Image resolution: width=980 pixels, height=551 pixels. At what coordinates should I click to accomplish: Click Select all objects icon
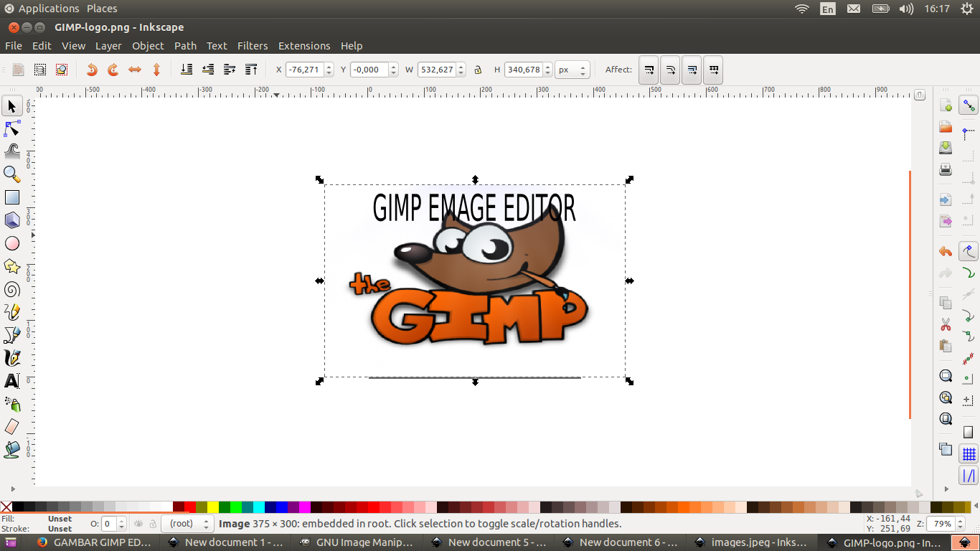tap(19, 70)
